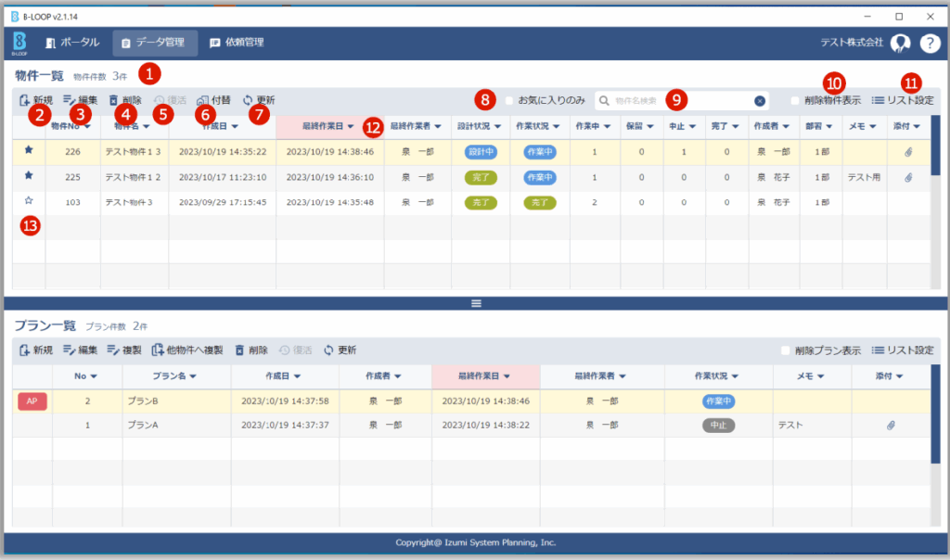Enable the お気に入りのみ checkbox
Image resolution: width=950 pixels, height=560 pixels.
click(x=508, y=100)
